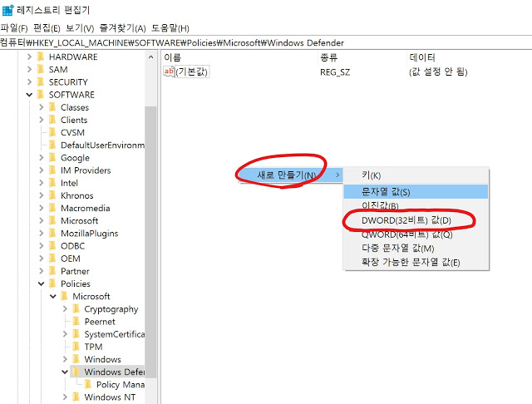This screenshot has width=532, height=404.
Task: Click the (값 설정 안 됨) data cell
Action: tap(438, 71)
